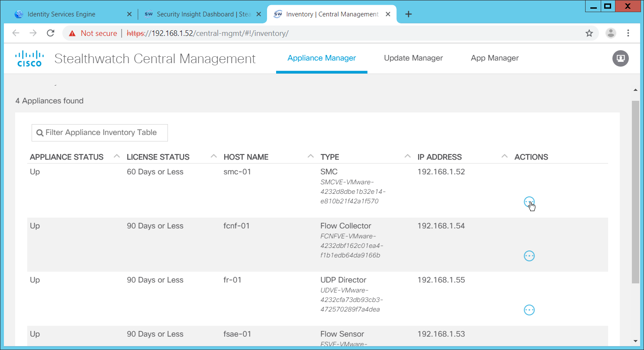Bookmark this page with the star icon
The width and height of the screenshot is (644, 350).
pyautogui.click(x=589, y=33)
